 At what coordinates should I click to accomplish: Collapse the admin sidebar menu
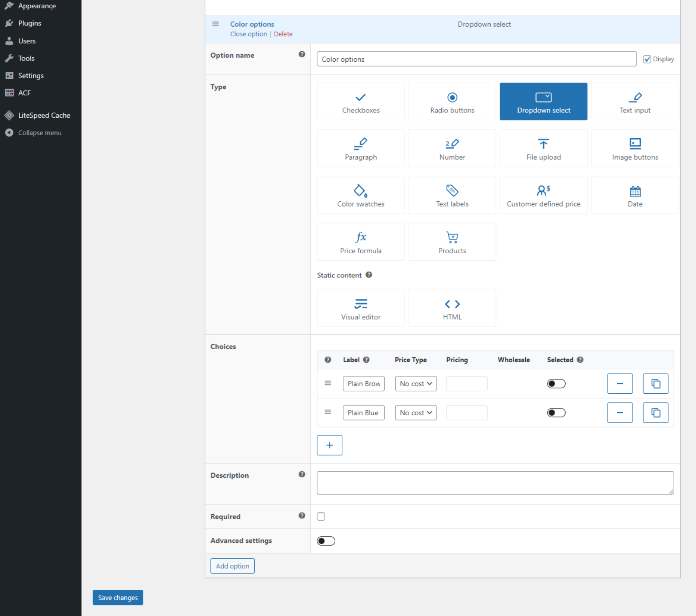click(39, 133)
